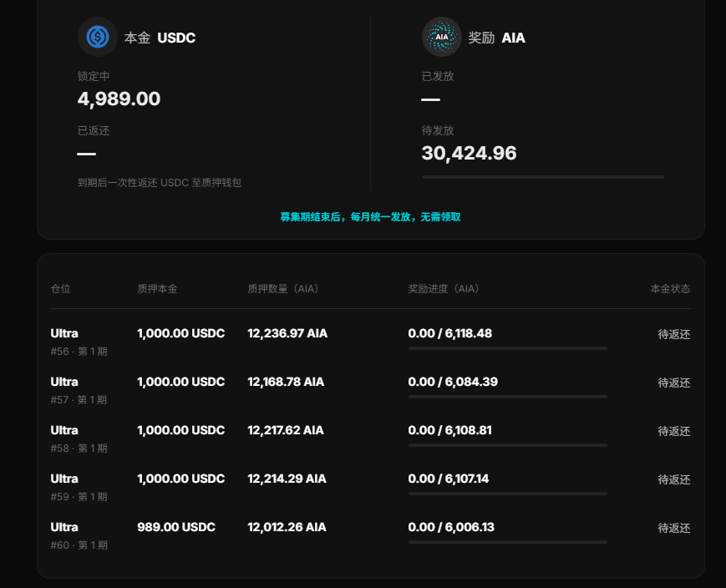Click the pending reward value 30,424.96
This screenshot has width=726, height=588.
(469, 153)
